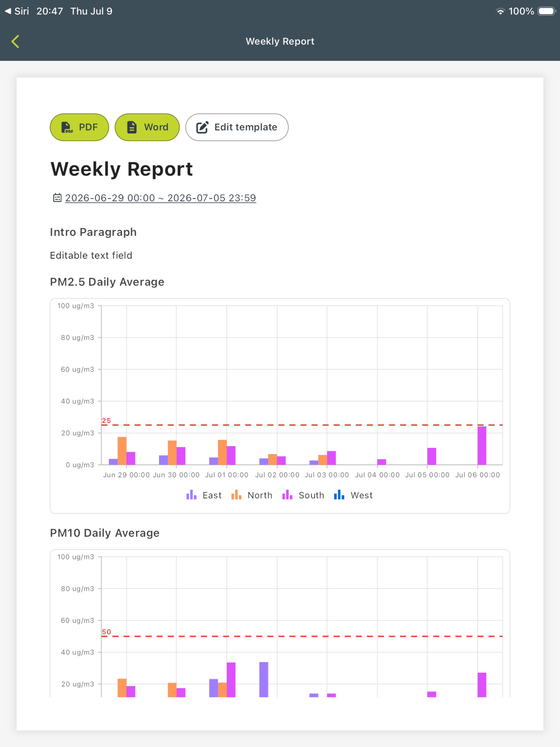Click the Weekly Report main heading

(x=122, y=169)
